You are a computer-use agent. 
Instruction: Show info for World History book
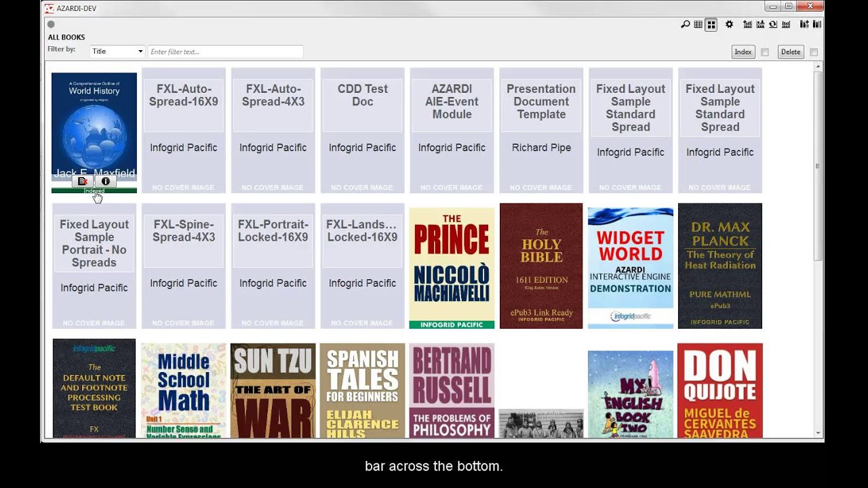(x=105, y=181)
